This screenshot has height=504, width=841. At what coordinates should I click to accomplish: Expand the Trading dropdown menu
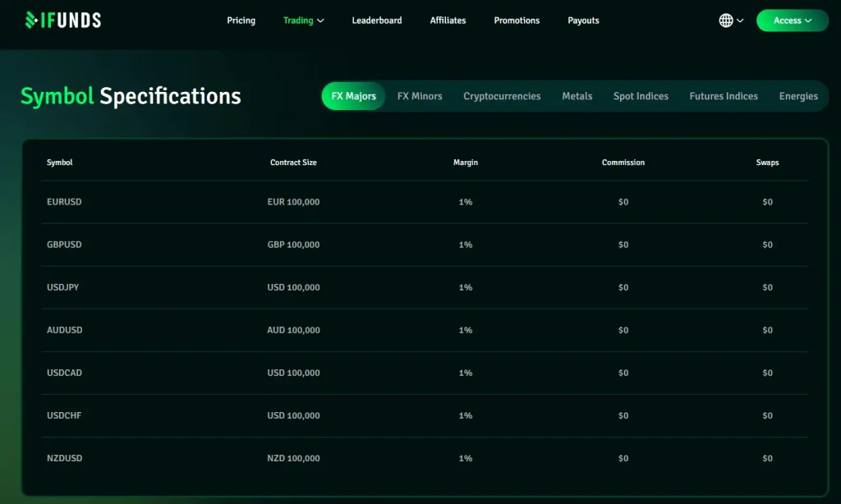pyautogui.click(x=303, y=21)
